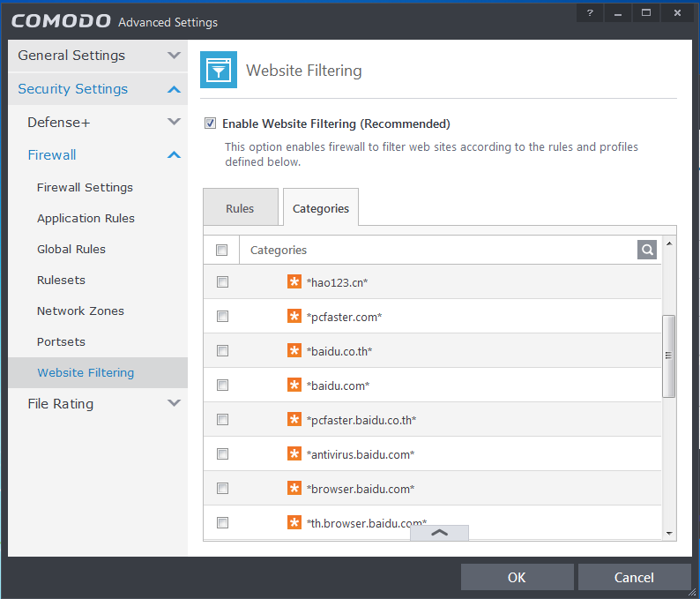700x599 pixels.
Task: Click the asterisk icon beside *browser.baidu.com*
Action: 294,488
